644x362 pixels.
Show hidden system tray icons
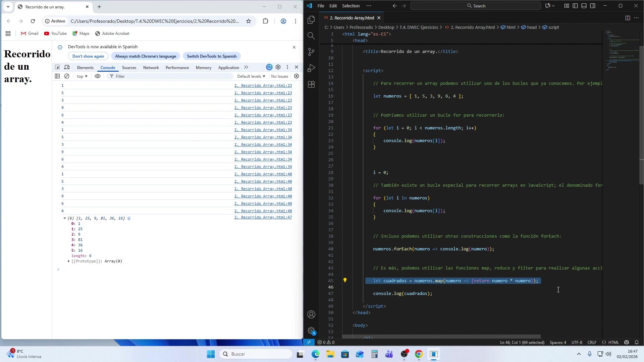click(x=579, y=354)
